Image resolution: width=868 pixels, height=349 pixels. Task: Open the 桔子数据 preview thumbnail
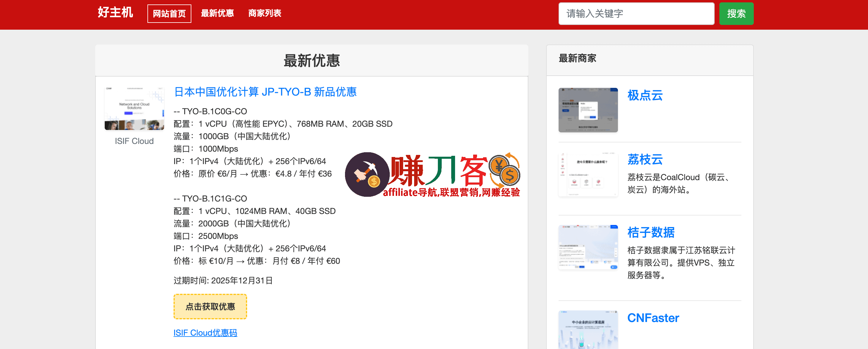588,247
